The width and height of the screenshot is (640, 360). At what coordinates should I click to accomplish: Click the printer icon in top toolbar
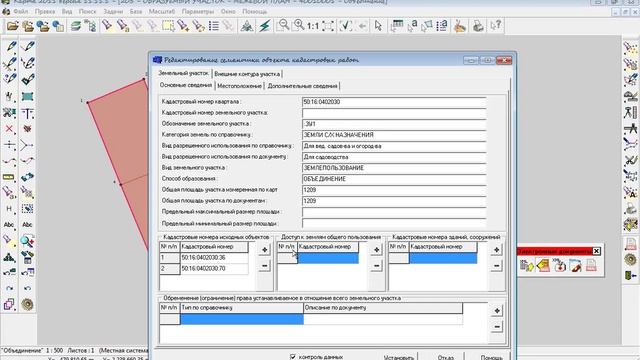click(478, 26)
